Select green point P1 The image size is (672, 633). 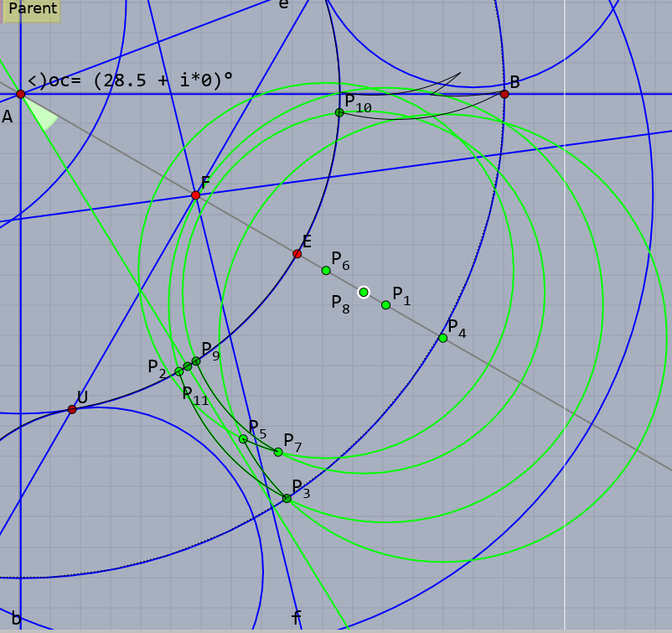(x=385, y=305)
